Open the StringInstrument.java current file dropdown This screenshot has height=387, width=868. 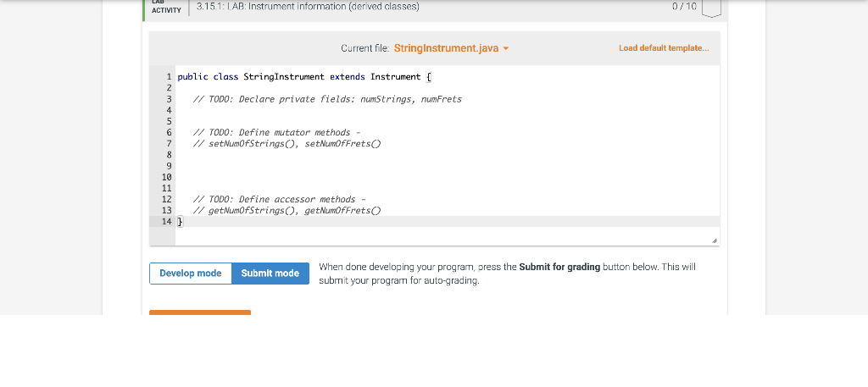[451, 48]
